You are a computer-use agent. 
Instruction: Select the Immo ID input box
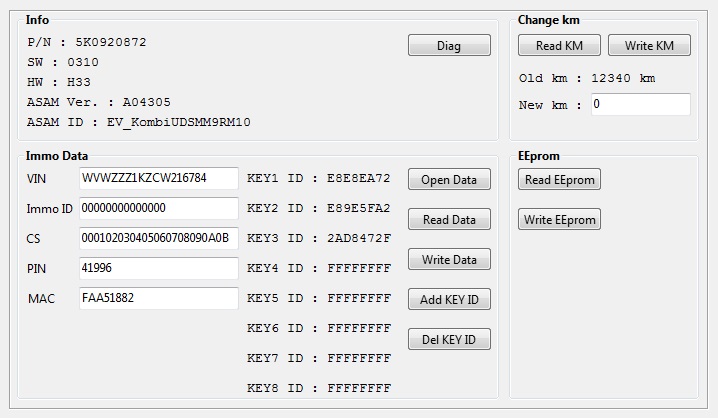tap(158, 209)
